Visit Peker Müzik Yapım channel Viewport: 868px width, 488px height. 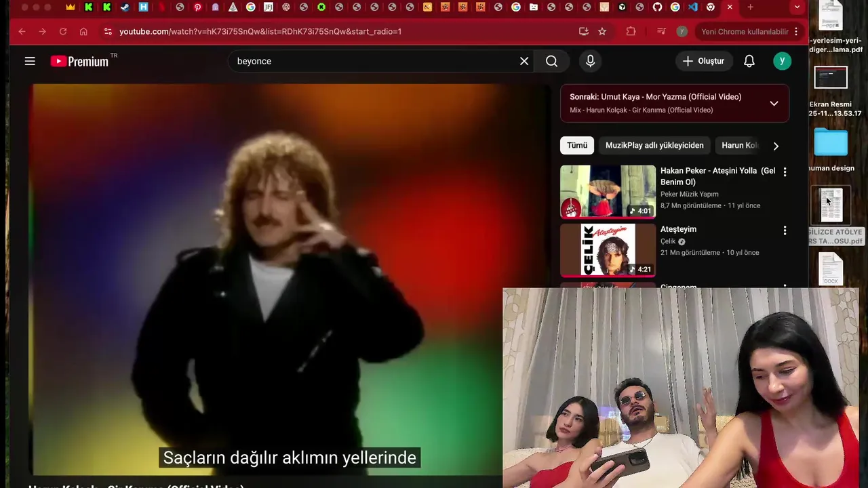(x=690, y=194)
